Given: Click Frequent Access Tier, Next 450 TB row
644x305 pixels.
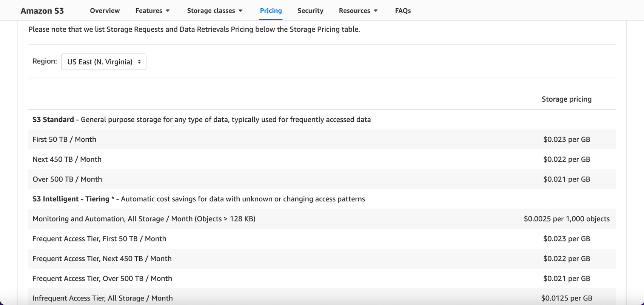Looking at the screenshot, I should tap(322, 259).
